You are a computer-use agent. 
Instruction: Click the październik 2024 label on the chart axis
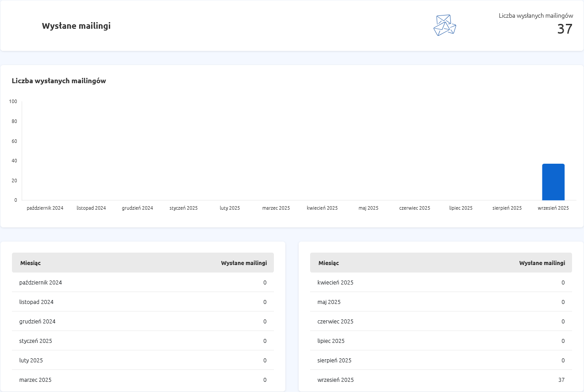[x=45, y=208]
